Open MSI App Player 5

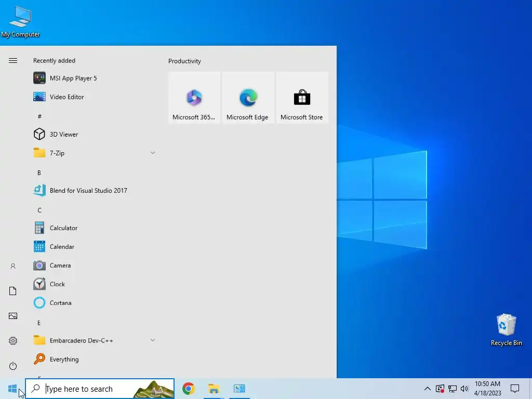tap(95, 78)
